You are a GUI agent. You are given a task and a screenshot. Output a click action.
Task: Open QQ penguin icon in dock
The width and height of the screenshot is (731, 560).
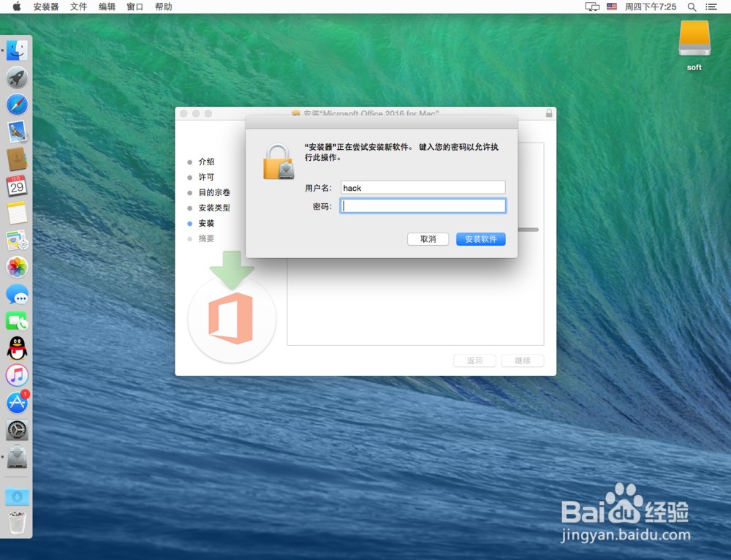pos(17,348)
